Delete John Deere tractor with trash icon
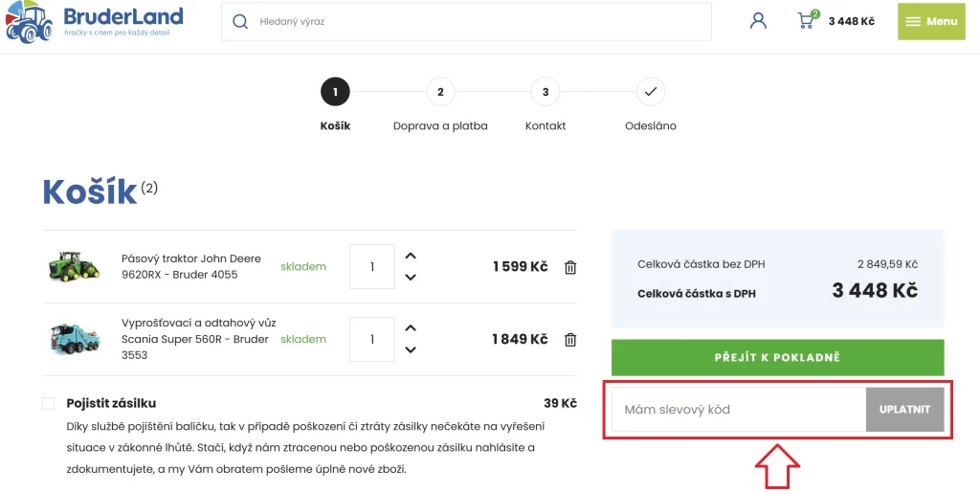 tap(570, 268)
